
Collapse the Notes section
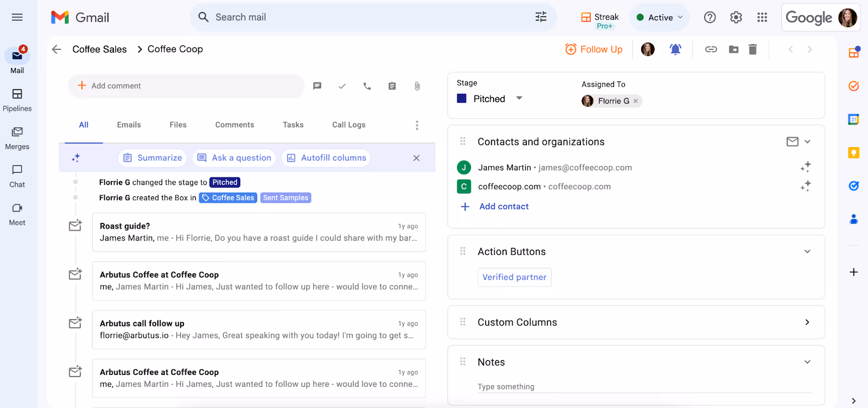click(x=807, y=362)
